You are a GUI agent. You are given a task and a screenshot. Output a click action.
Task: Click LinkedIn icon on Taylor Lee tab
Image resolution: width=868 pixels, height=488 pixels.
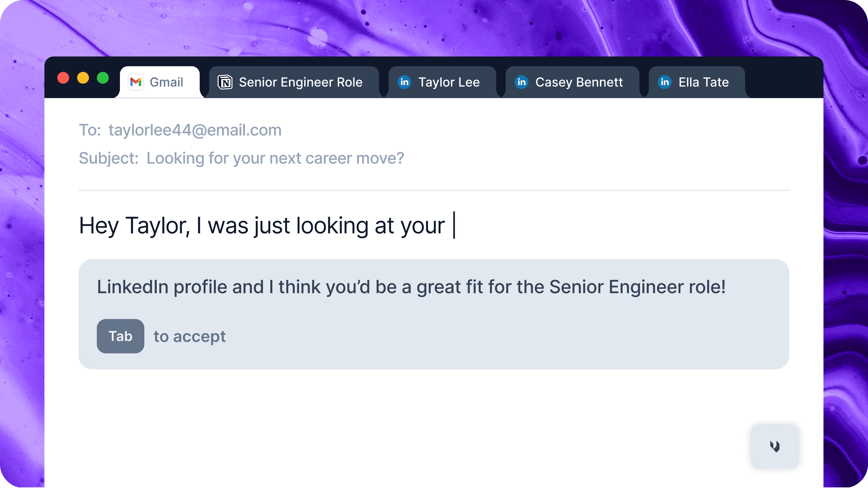click(x=404, y=82)
